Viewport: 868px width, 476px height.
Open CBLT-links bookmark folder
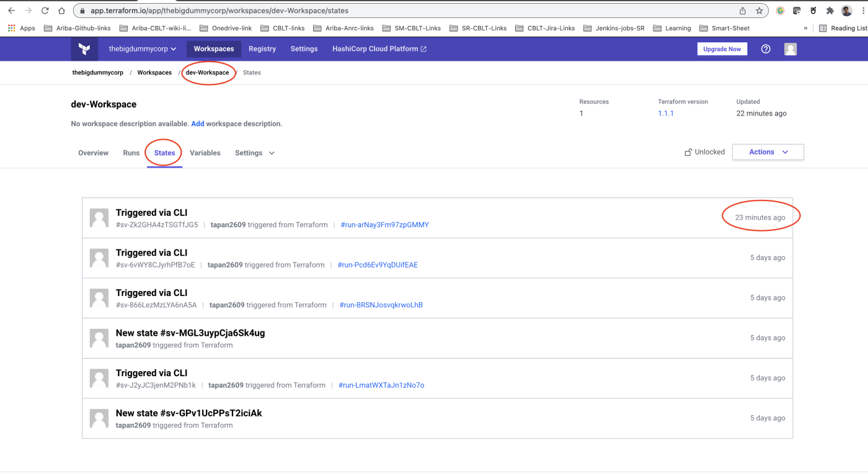(283, 28)
